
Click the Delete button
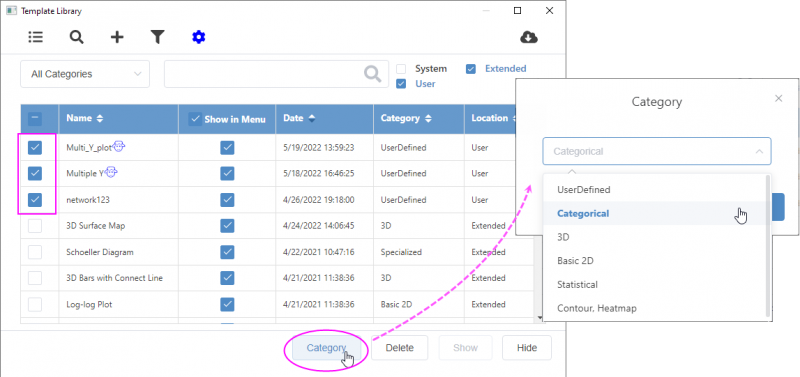pyautogui.click(x=399, y=348)
